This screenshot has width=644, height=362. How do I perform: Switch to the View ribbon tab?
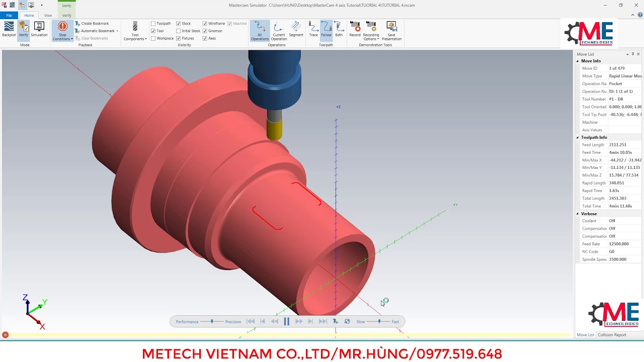48,16
